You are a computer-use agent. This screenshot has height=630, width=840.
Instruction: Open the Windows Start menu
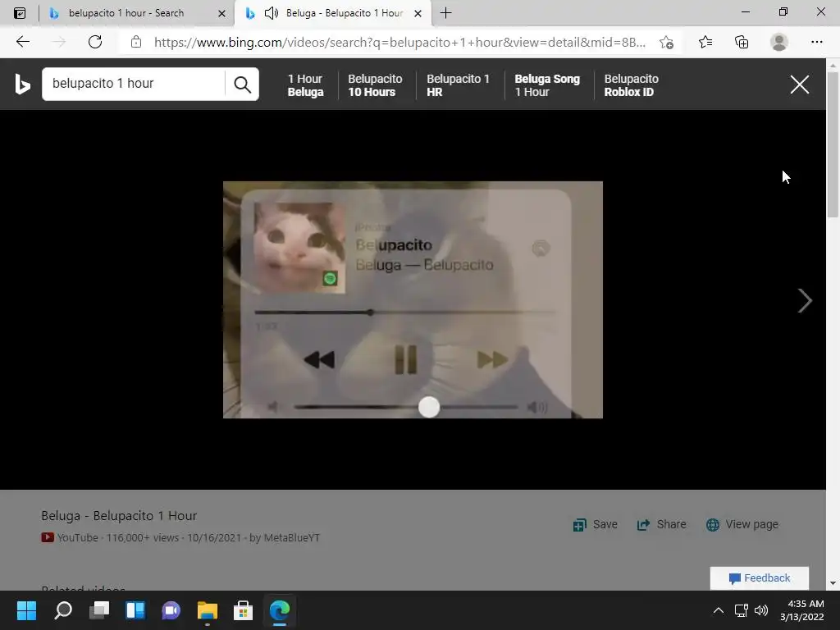click(x=26, y=610)
